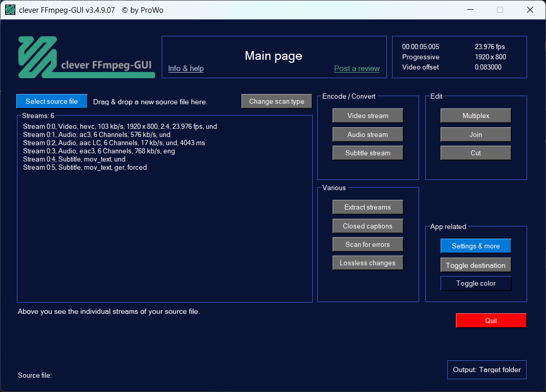The width and height of the screenshot is (546, 392).
Task: Click Extract streams button
Action: click(x=368, y=207)
